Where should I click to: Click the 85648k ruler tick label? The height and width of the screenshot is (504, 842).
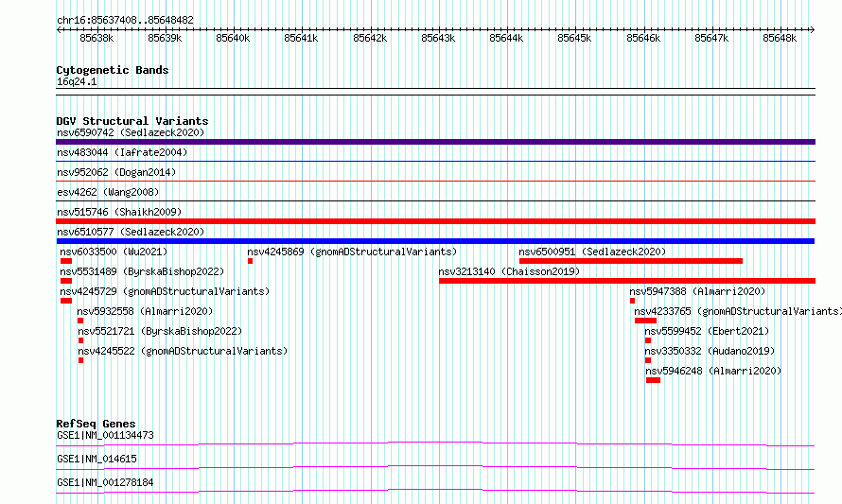[x=780, y=38]
